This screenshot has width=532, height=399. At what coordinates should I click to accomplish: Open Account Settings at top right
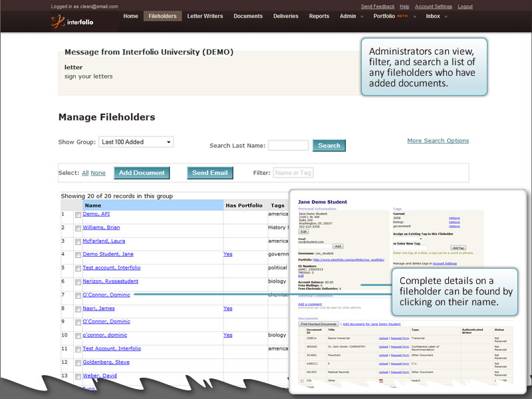pos(434,7)
